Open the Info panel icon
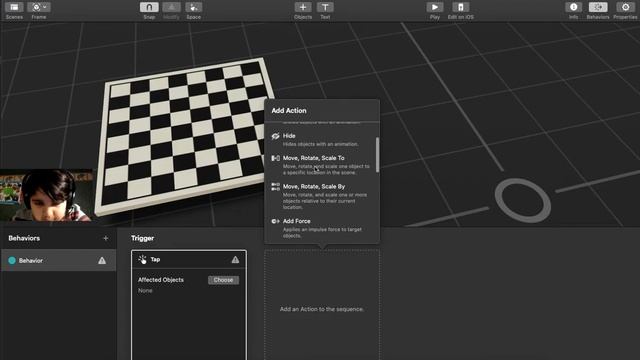The width and height of the screenshot is (640, 360). (573, 7)
